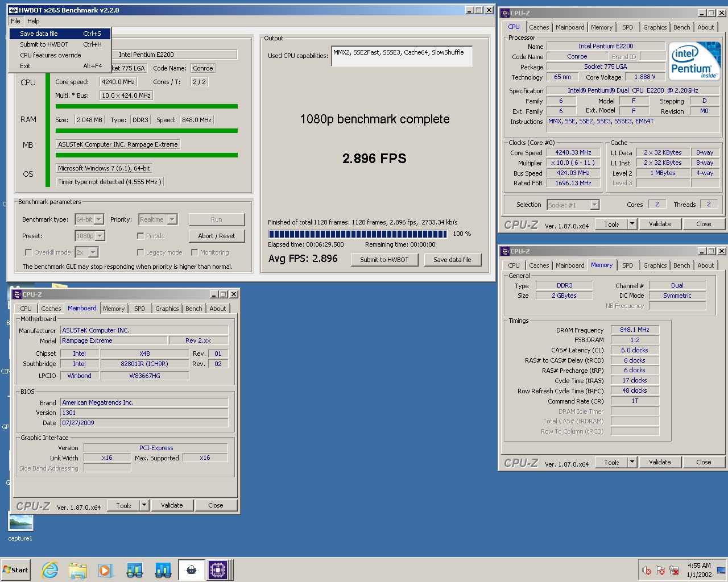Viewport: 728px width, 582px height.
Task: Choose Exit from the File menu
Action: point(60,66)
